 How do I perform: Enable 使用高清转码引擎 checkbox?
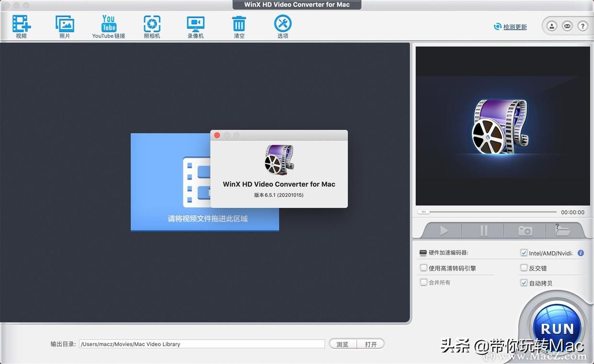(423, 268)
